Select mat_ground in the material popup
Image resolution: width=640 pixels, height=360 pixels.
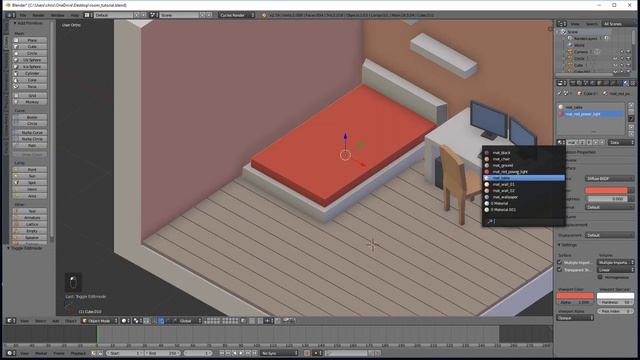[524, 165]
